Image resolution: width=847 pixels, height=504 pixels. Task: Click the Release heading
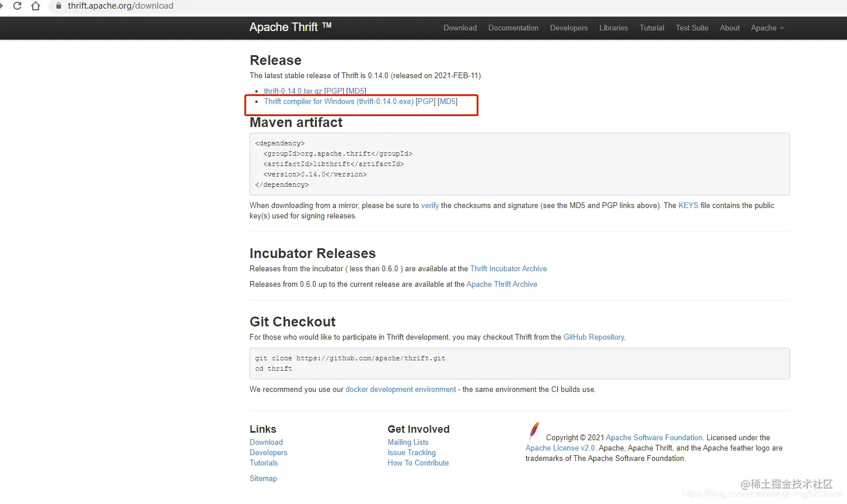coord(275,60)
